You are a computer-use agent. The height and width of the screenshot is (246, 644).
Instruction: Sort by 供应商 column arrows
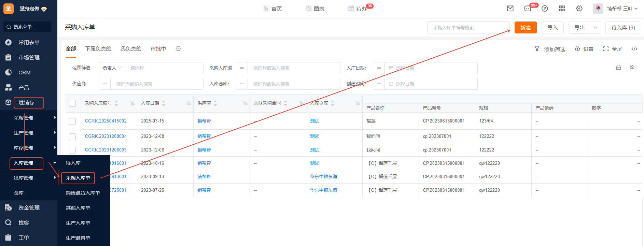215,103
